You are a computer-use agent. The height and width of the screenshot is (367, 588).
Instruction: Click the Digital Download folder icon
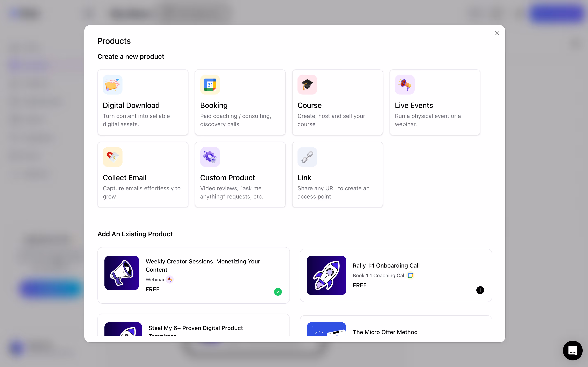pos(112,84)
